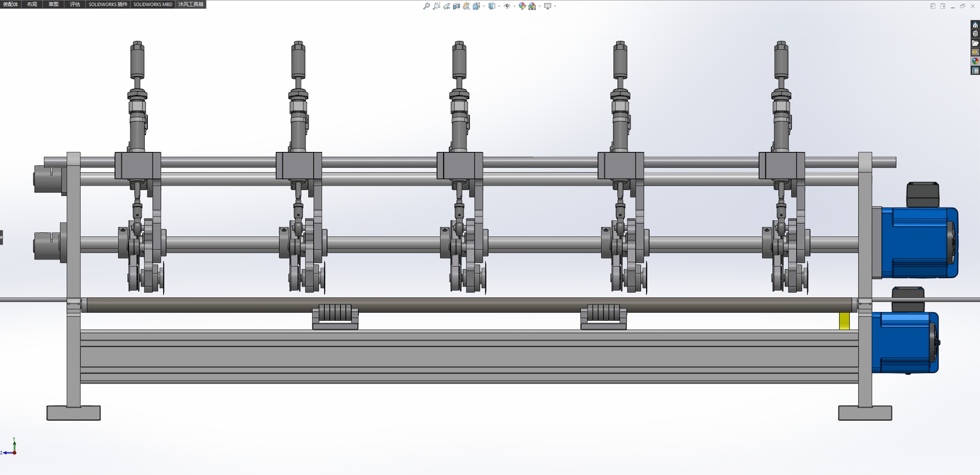980x475 pixels.
Task: Open SOLIDWORKS Resources home tab
Action: click(x=975, y=25)
